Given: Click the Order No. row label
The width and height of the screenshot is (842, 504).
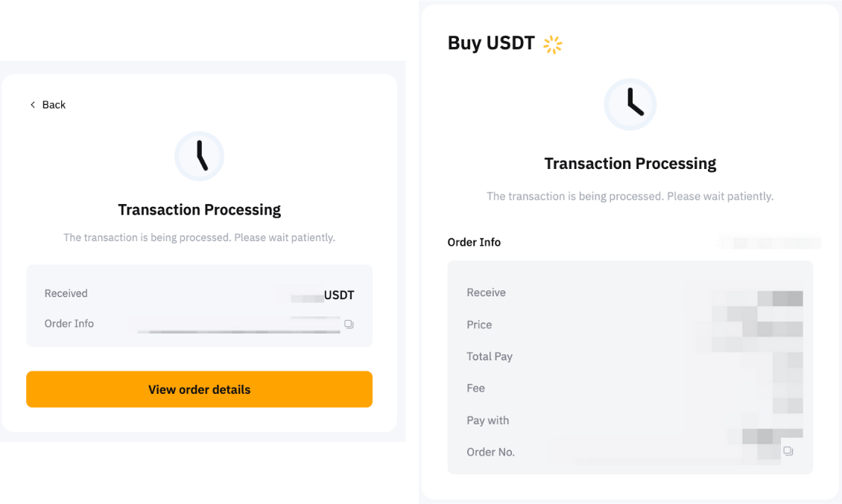Looking at the screenshot, I should click(491, 452).
